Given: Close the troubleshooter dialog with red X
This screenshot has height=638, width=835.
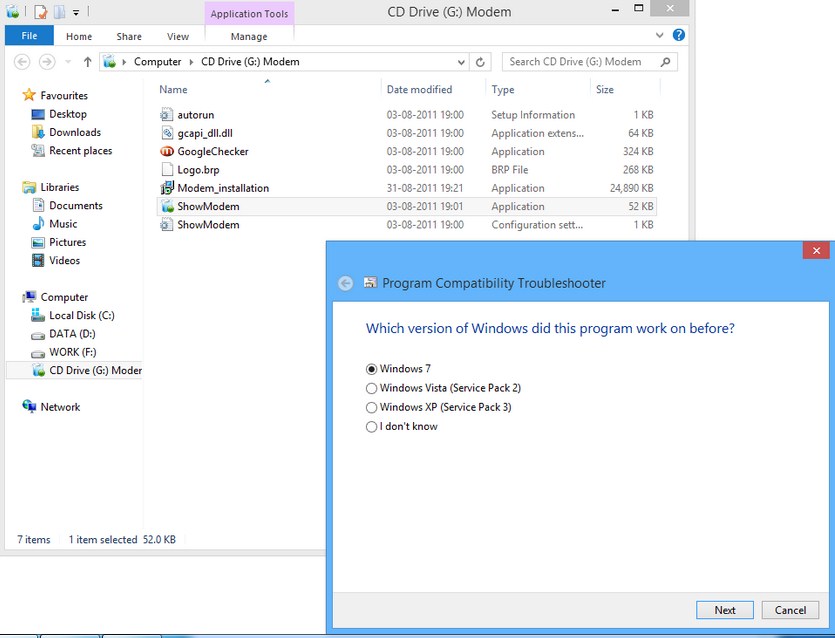Looking at the screenshot, I should (816, 250).
